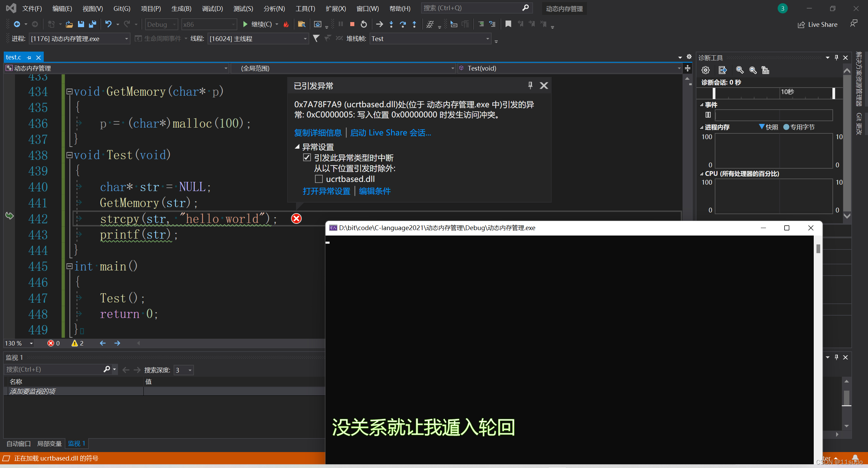Collapse the 异常设置 section

(x=297, y=147)
